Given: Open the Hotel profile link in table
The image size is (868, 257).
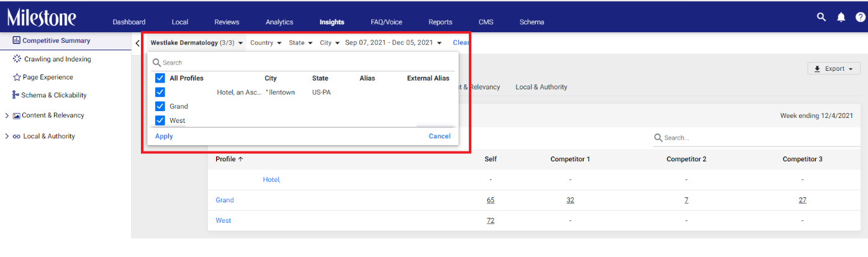Looking at the screenshot, I should 271,179.
